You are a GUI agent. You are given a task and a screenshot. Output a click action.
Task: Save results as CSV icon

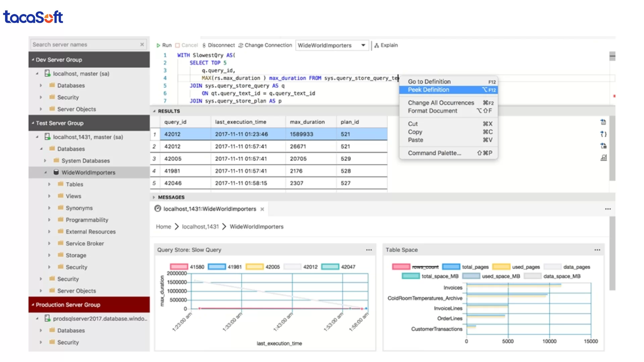click(603, 122)
